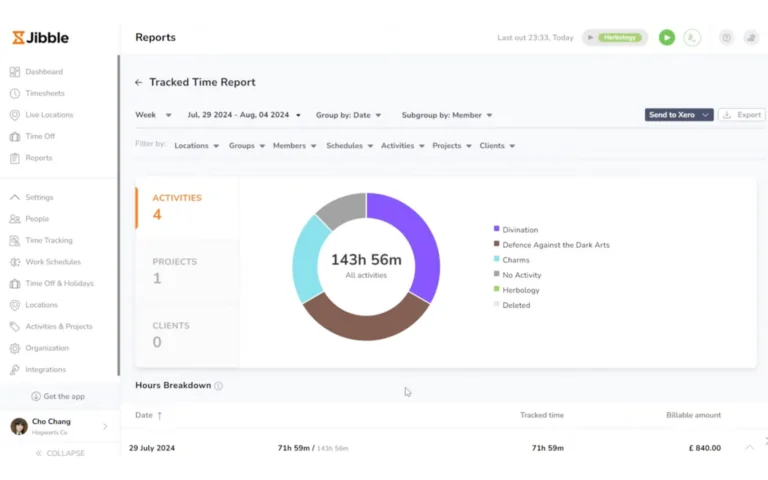Open the Group by: Date dropdown
Image resolution: width=768 pixels, height=480 pixels.
click(x=348, y=115)
